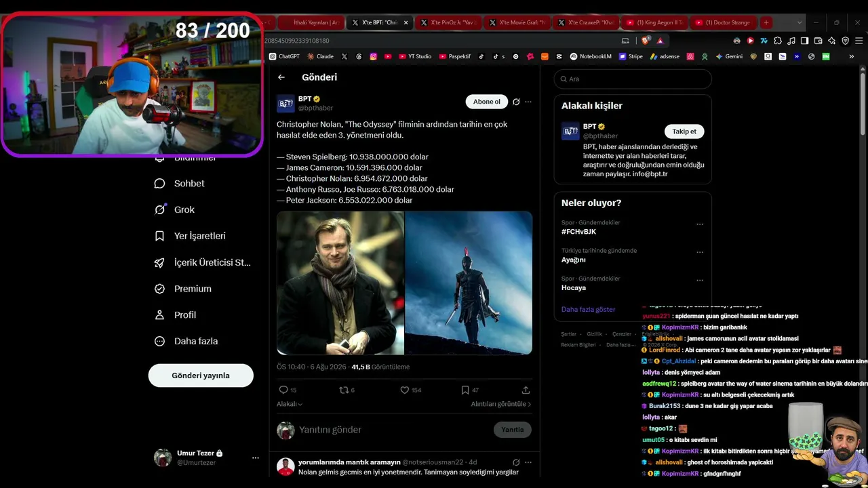Open Alıntıları görüntüle quotes link
The height and width of the screenshot is (488, 868).
[x=501, y=404]
